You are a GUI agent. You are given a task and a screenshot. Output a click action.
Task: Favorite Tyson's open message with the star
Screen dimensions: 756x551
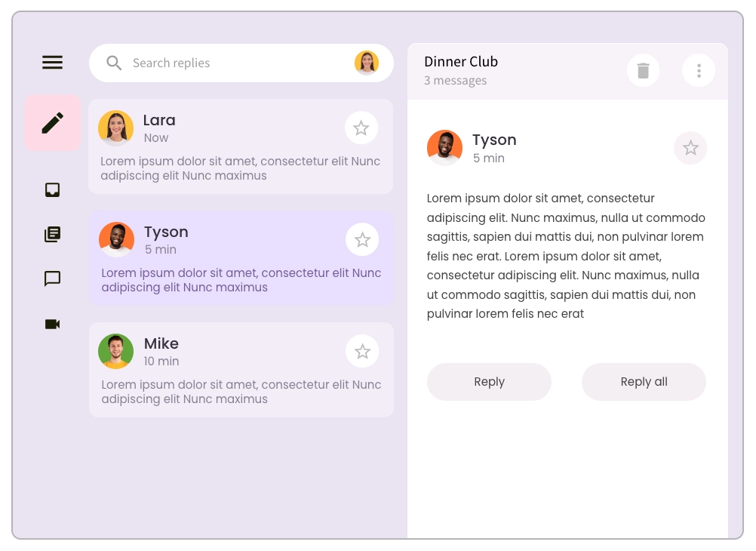(690, 148)
